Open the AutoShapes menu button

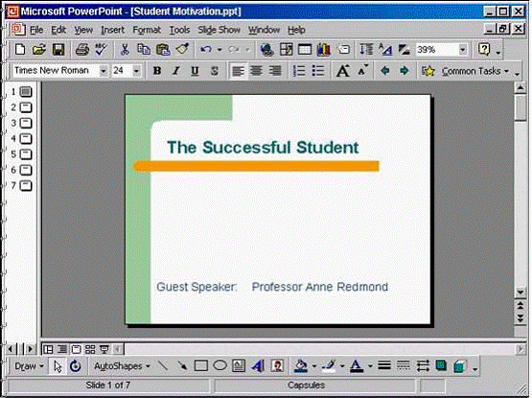(x=122, y=366)
